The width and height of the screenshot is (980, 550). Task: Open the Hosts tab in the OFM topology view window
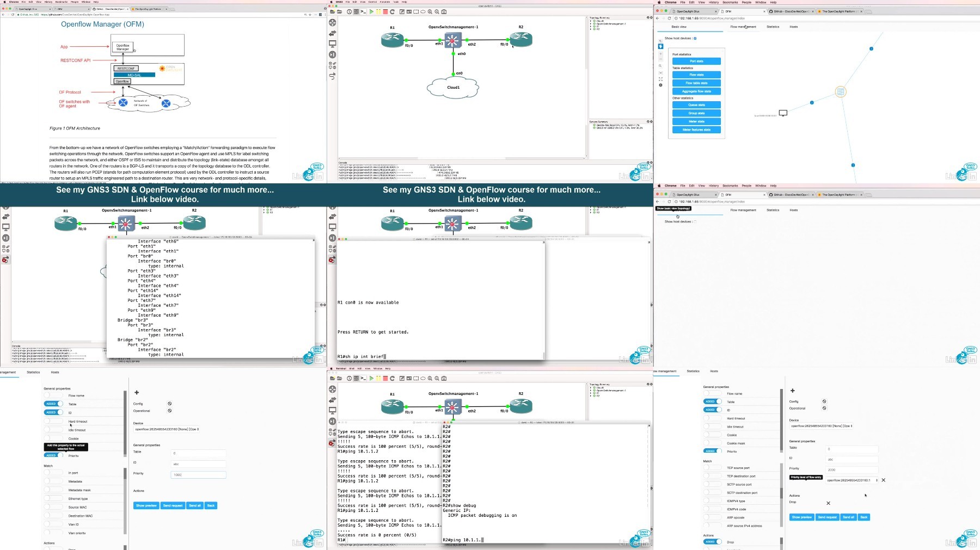(794, 27)
